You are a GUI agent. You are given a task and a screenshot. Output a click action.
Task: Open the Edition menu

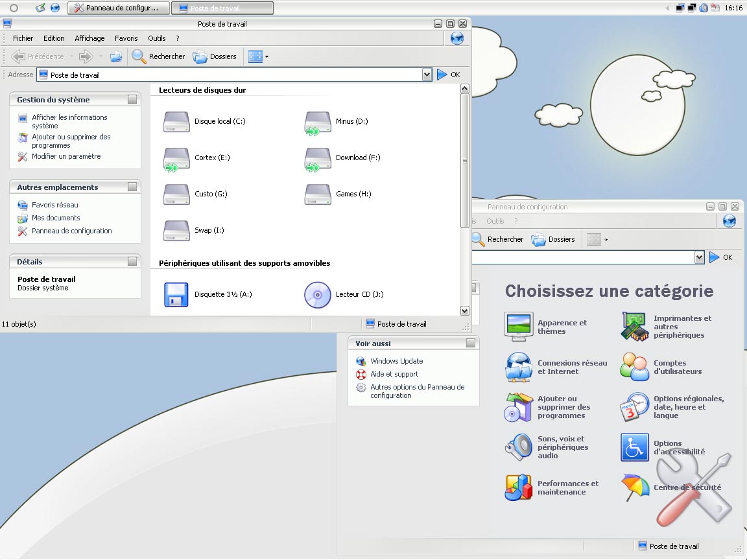click(x=54, y=38)
